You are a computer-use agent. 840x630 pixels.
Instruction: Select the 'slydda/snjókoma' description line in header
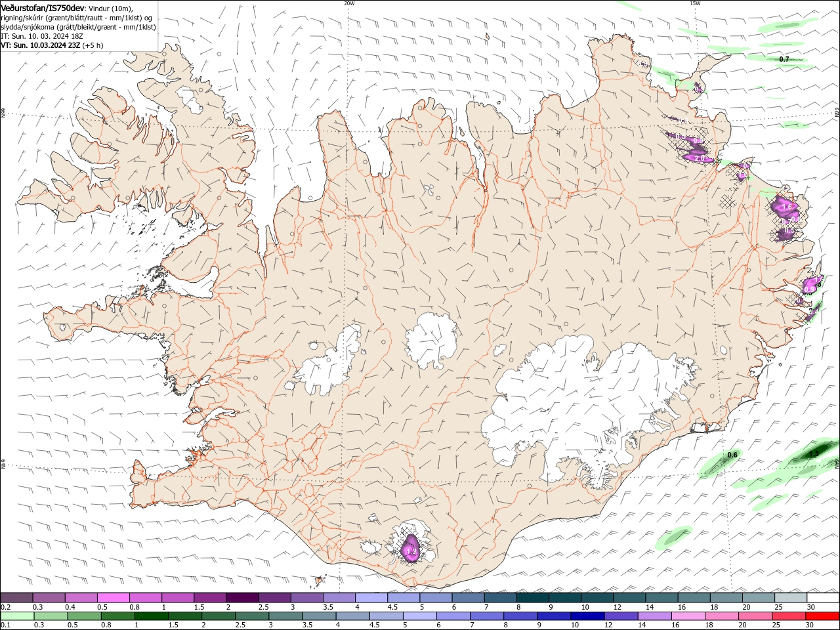point(78,27)
